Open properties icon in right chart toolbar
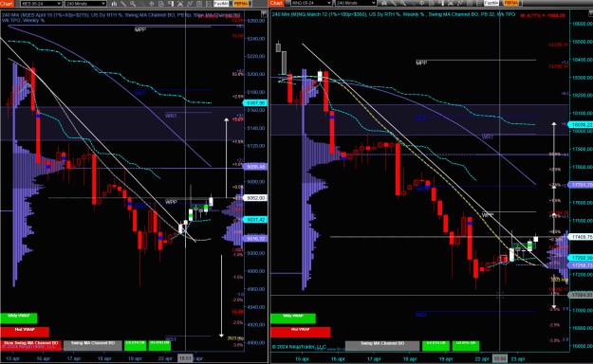This screenshot has height=364, width=593. 470,4
